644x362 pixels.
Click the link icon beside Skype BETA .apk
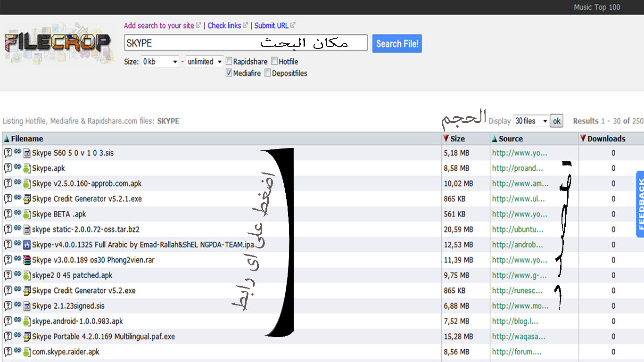click(17, 213)
